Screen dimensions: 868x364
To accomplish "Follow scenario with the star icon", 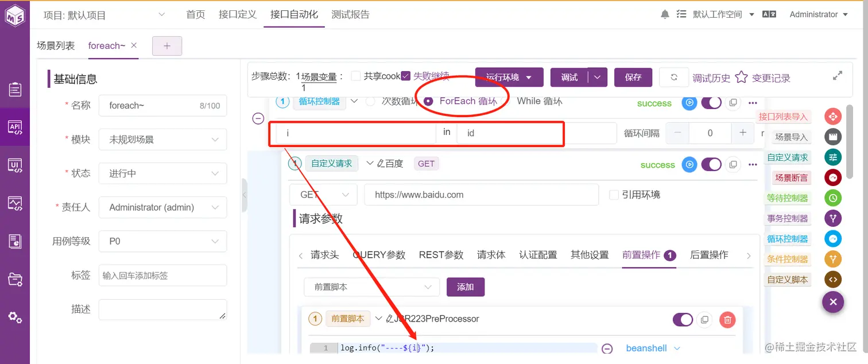I will pyautogui.click(x=741, y=77).
